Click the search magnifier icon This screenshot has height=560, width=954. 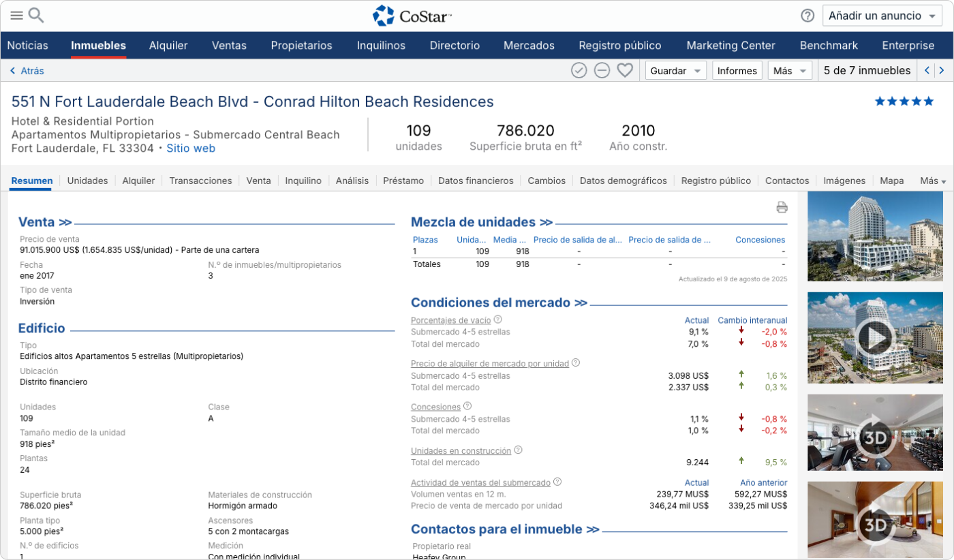(x=36, y=16)
